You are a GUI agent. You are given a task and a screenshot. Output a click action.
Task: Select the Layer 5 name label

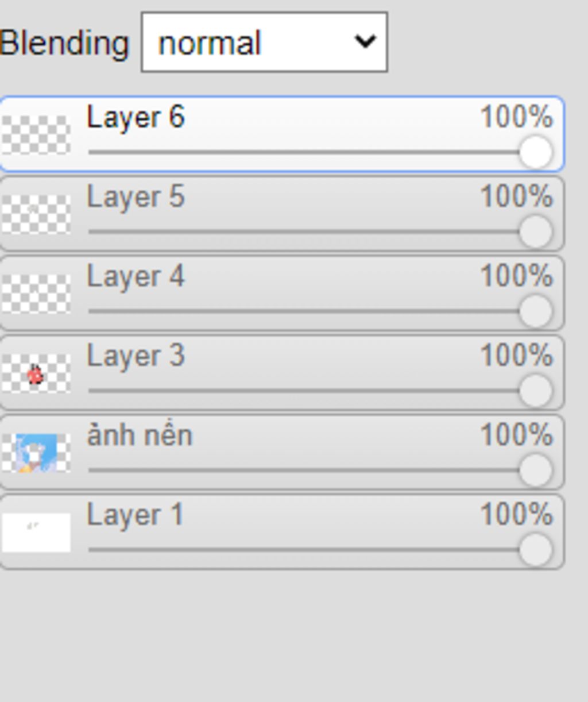click(136, 197)
